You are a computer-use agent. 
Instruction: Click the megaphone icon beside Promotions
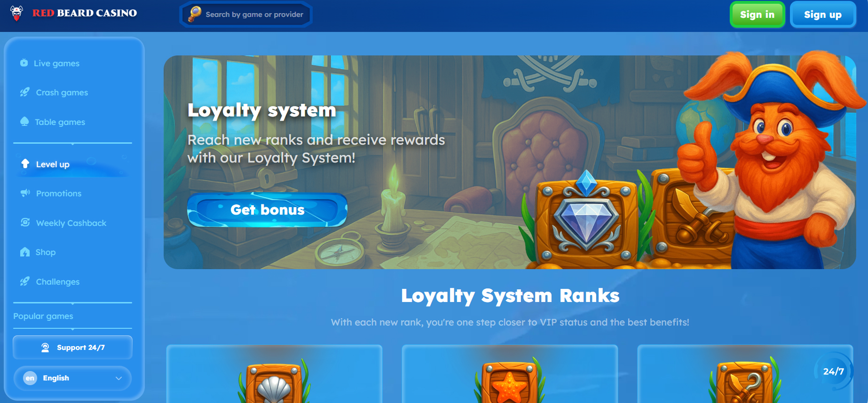pyautogui.click(x=25, y=193)
